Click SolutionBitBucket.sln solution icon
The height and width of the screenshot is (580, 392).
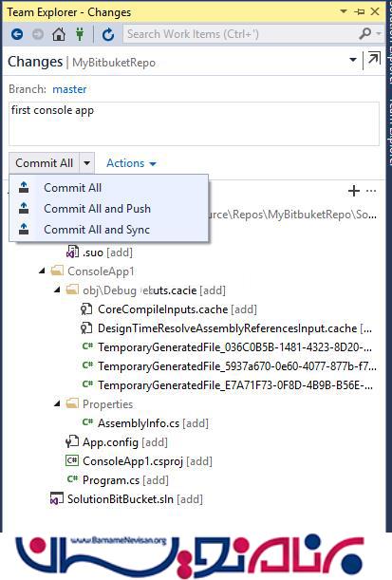pyautogui.click(x=57, y=499)
